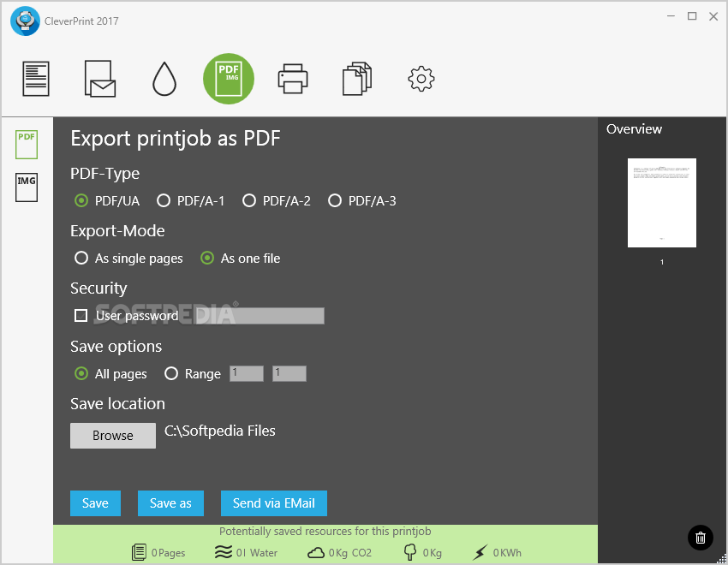Open the letterhead envelope icon
The width and height of the screenshot is (728, 565).
(100, 79)
